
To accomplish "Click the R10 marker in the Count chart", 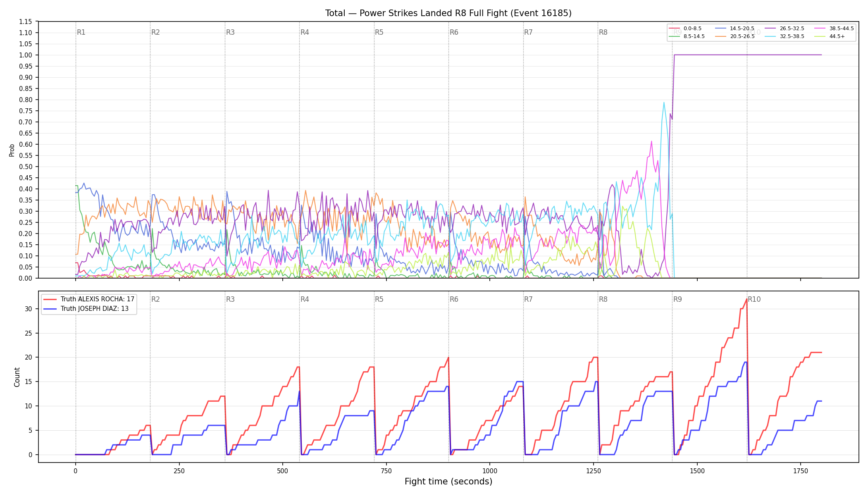I will coord(754,299).
